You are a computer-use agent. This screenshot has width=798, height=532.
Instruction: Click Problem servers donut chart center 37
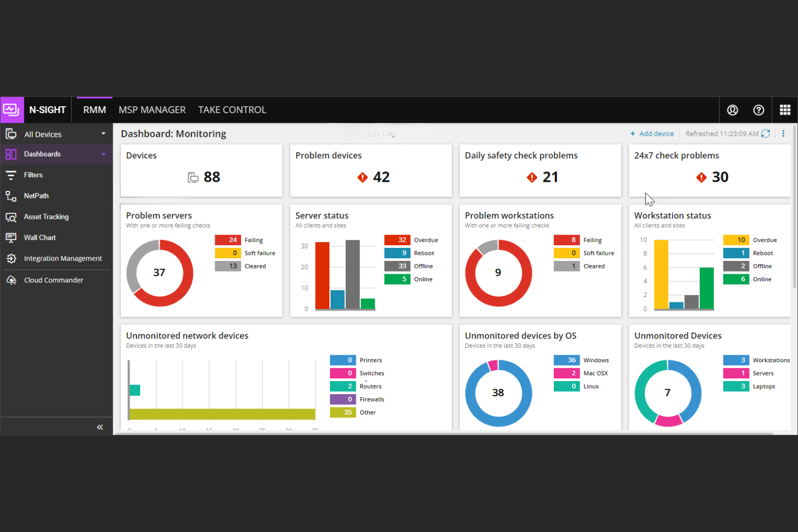159,273
